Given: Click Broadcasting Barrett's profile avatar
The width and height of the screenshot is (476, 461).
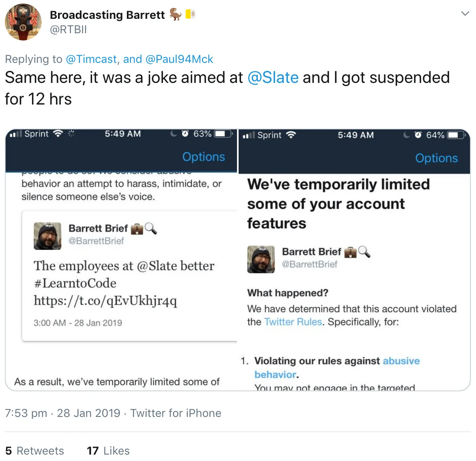Looking at the screenshot, I should coord(23,22).
